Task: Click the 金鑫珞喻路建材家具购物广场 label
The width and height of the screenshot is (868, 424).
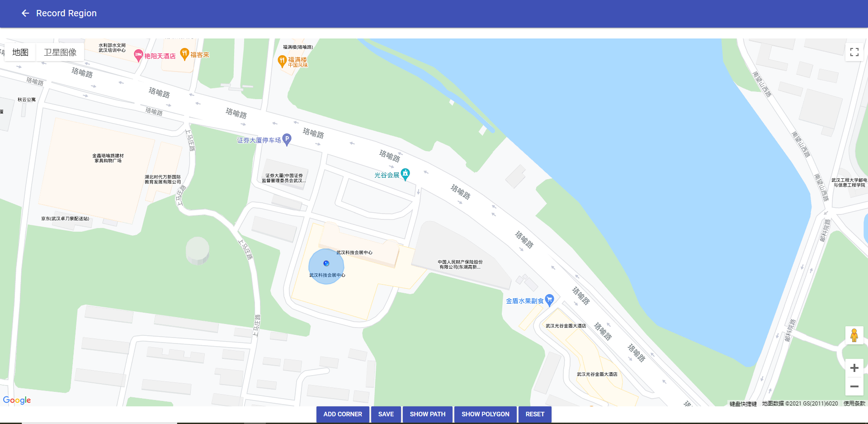Action: (x=108, y=158)
